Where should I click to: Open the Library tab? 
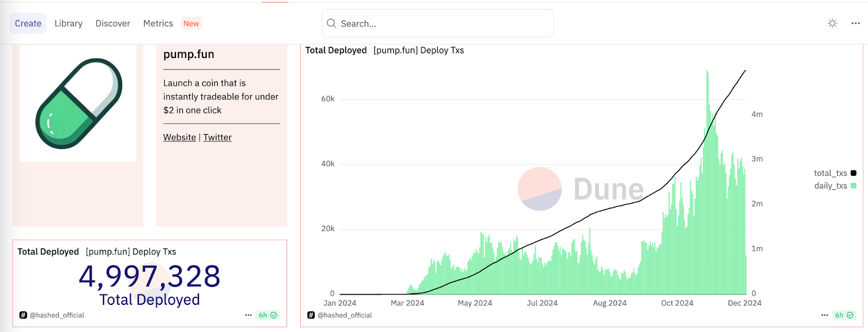coord(68,23)
